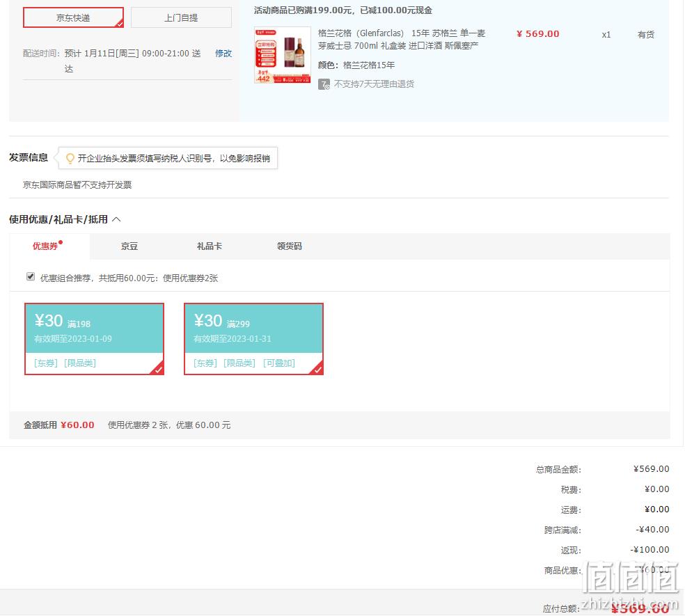Click the [可叠加] tag on second coupon
This screenshot has width=685, height=616.
[x=279, y=363]
